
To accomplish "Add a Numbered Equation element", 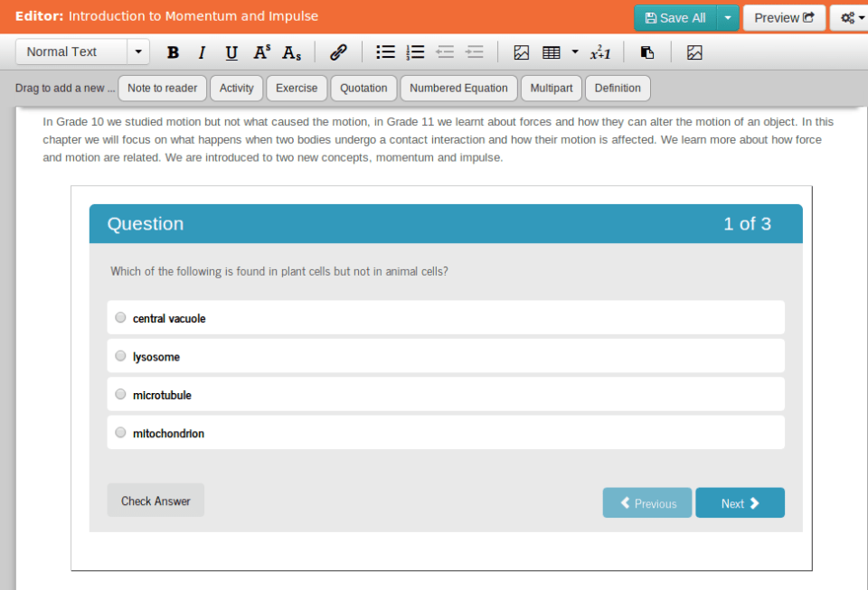I will click(458, 89).
